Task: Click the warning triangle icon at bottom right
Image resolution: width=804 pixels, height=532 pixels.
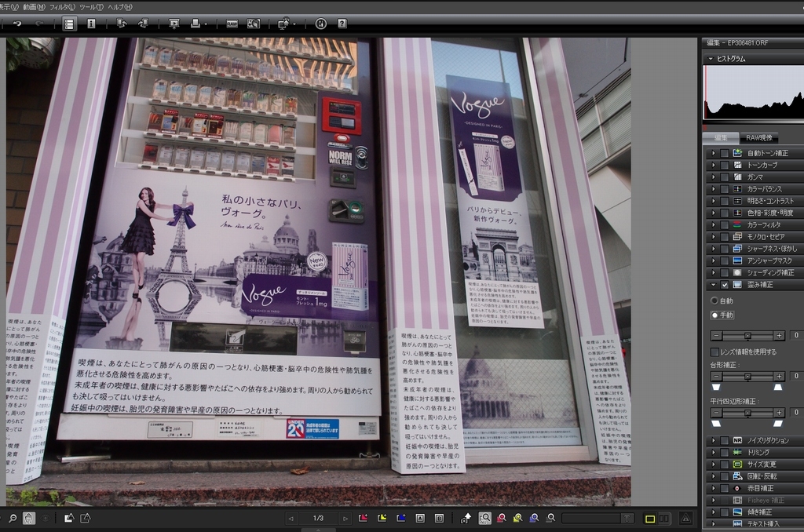Action: click(x=686, y=519)
